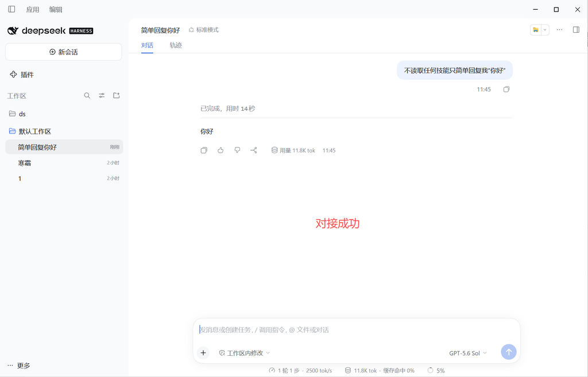Open the GPT-5.6 Sol model selector
This screenshot has width=588, height=377.
coord(467,353)
